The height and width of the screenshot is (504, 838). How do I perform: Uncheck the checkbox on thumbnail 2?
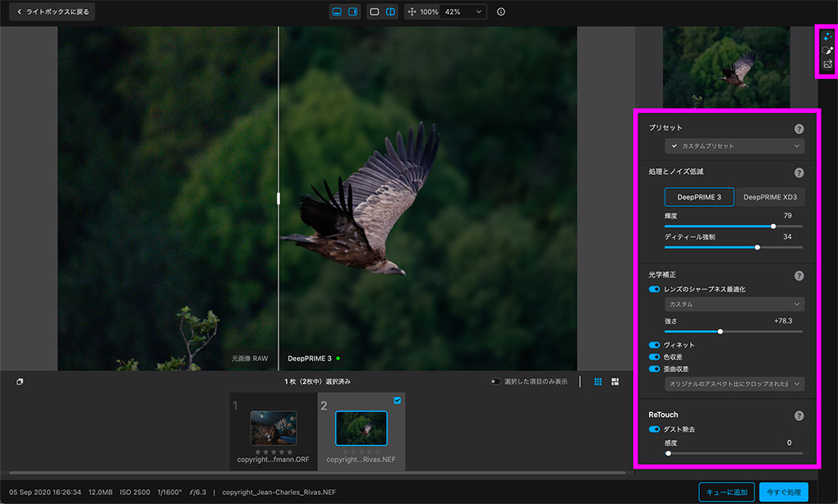(398, 401)
